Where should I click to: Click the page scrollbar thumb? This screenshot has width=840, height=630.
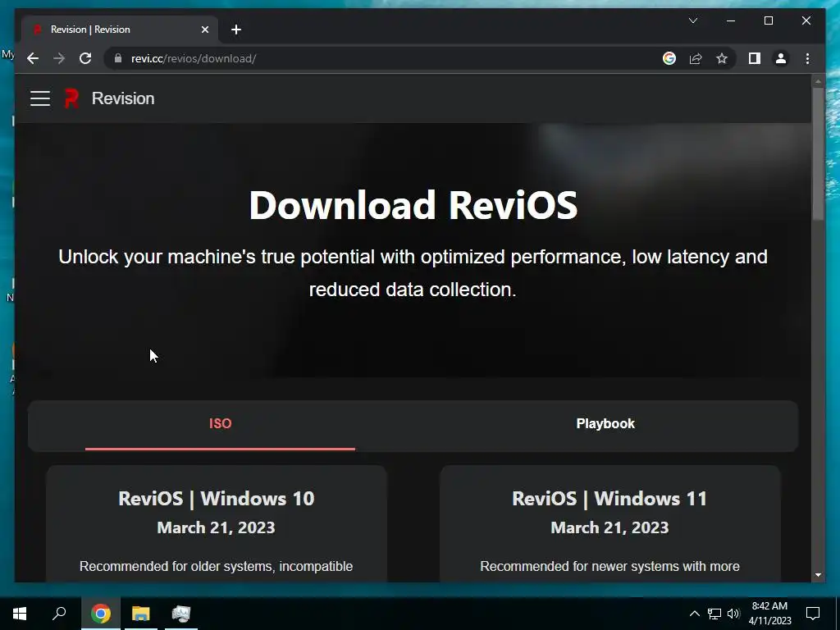click(x=818, y=153)
